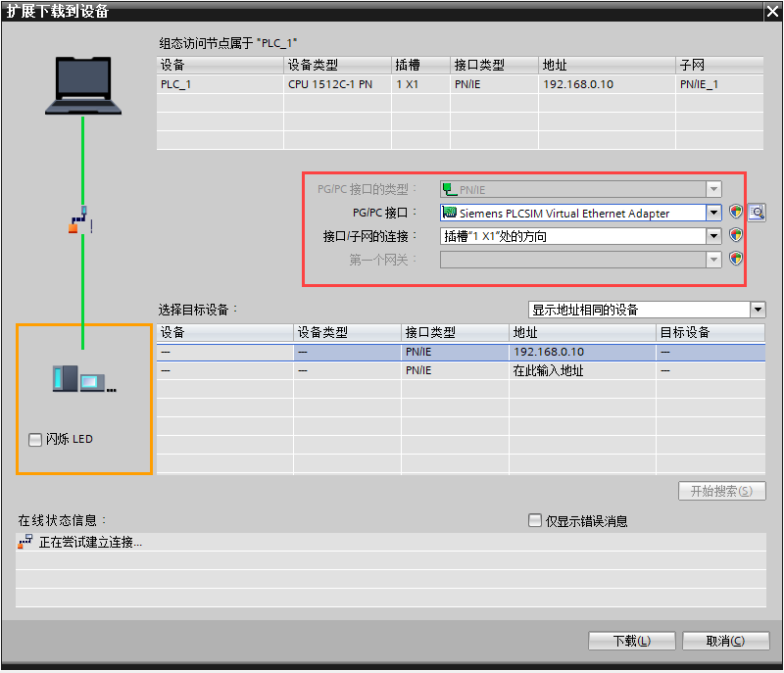Open the PG/PC 接口 adapter dropdown
The width and height of the screenshot is (784, 673).
click(x=713, y=213)
